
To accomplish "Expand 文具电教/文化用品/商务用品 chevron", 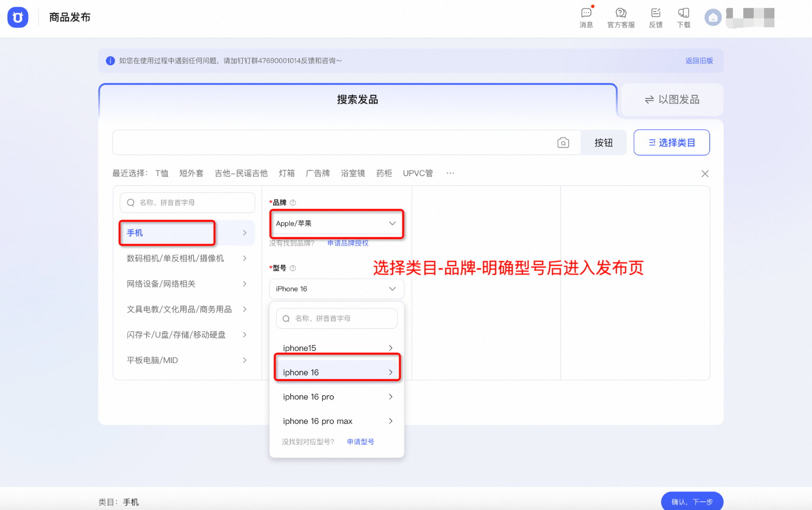I will coord(245,309).
